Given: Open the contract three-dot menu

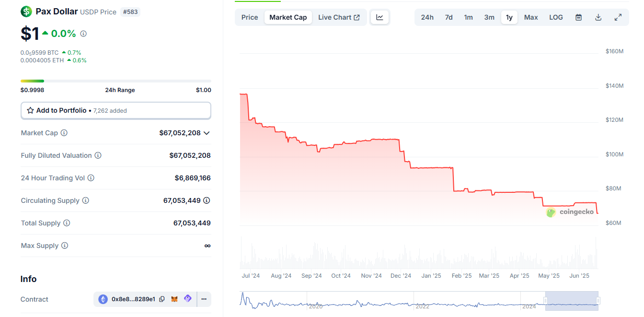Looking at the screenshot, I should pyautogui.click(x=204, y=299).
